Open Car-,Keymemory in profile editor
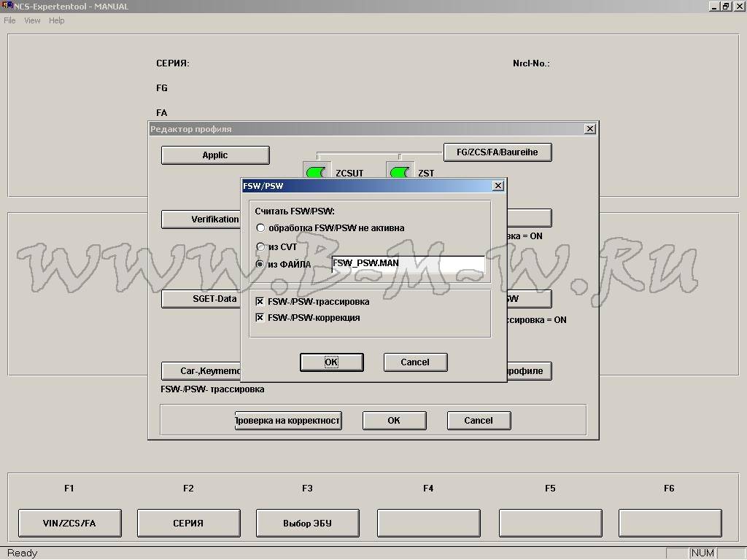Image resolution: width=747 pixels, height=560 pixels. coord(201,370)
